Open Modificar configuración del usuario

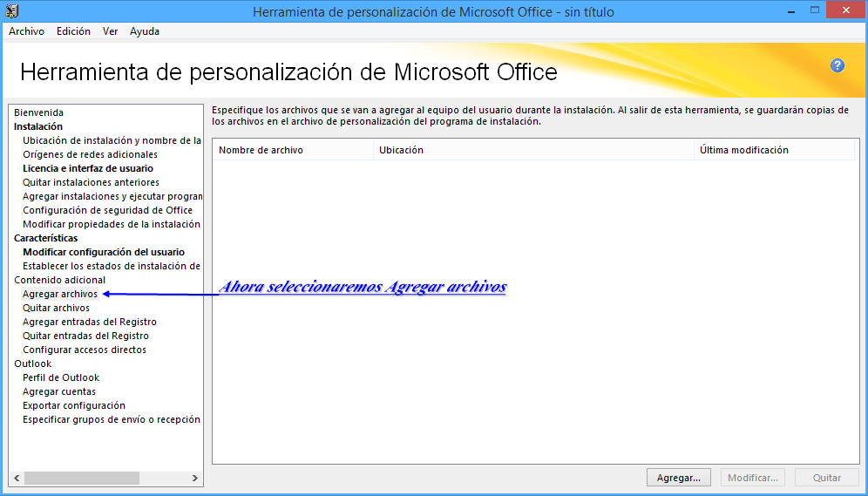point(104,252)
